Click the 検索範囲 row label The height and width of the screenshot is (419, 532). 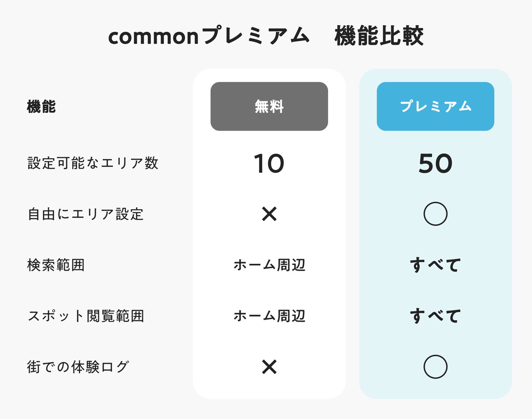[x=56, y=265]
